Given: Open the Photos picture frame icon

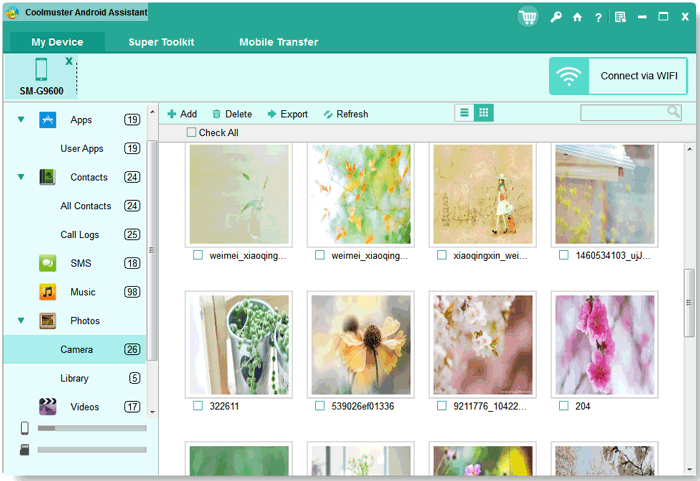Looking at the screenshot, I should [47, 321].
